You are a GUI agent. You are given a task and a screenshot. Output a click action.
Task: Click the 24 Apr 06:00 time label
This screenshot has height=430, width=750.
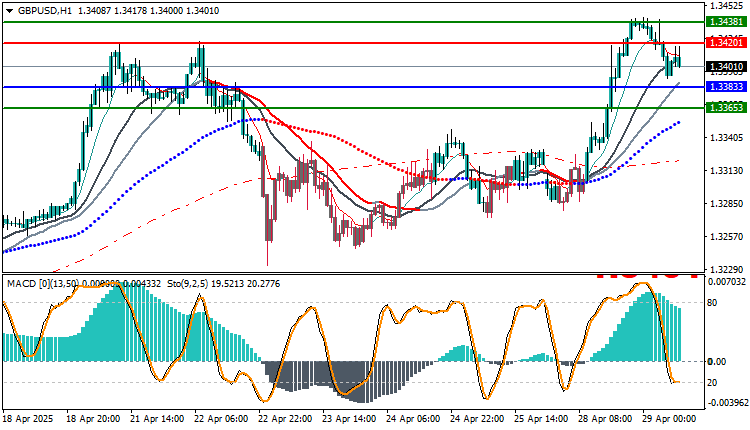[414, 419]
